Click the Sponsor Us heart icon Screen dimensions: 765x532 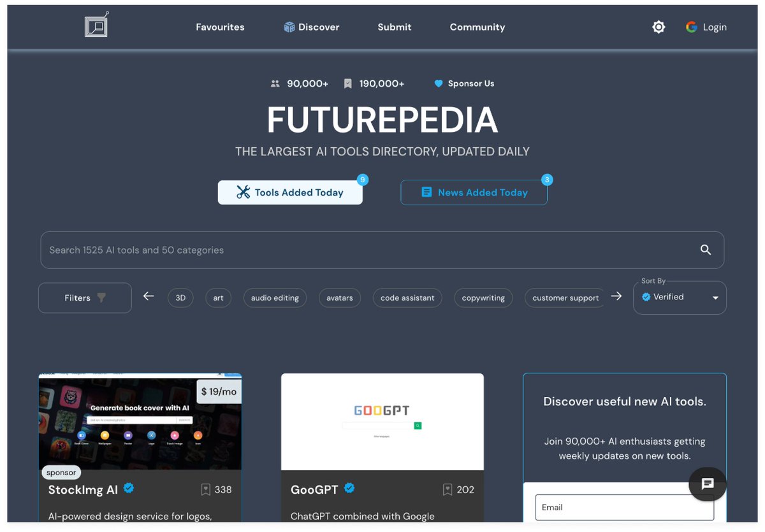pyautogui.click(x=439, y=83)
